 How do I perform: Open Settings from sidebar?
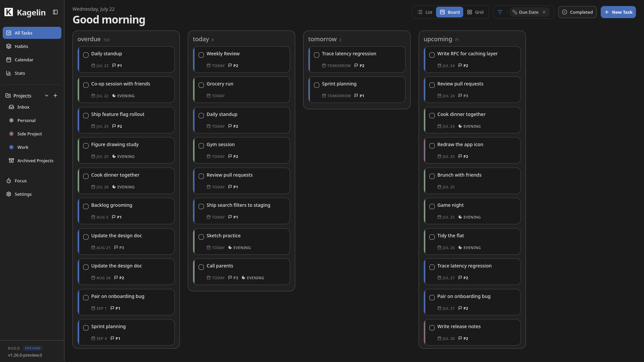32,194
